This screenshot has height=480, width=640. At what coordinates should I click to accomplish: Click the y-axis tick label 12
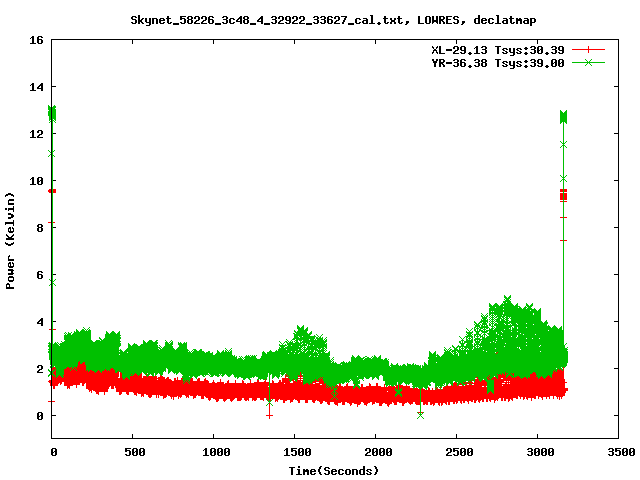pos(36,134)
